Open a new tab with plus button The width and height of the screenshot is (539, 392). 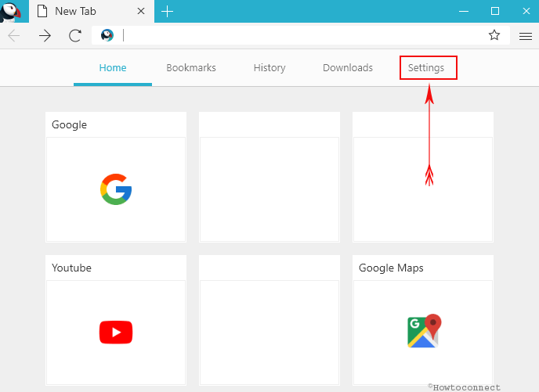(167, 11)
